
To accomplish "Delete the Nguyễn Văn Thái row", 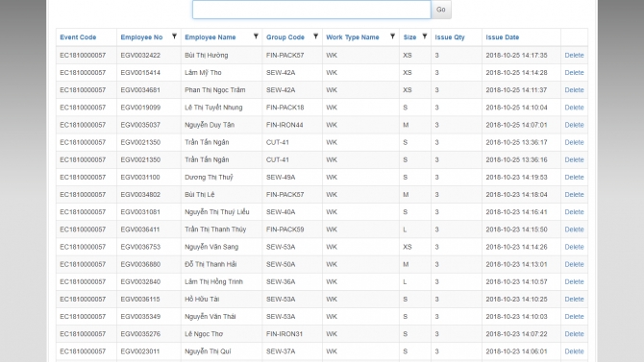I will click(x=574, y=317).
